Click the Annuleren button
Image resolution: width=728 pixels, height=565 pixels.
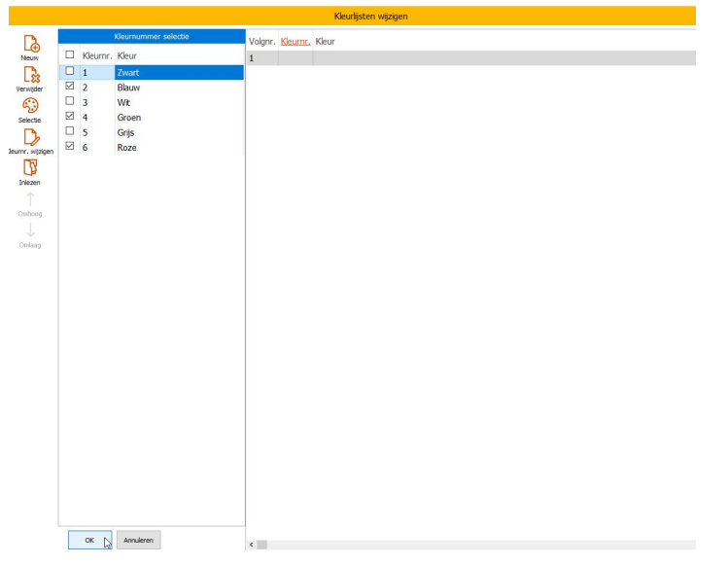(x=138, y=540)
